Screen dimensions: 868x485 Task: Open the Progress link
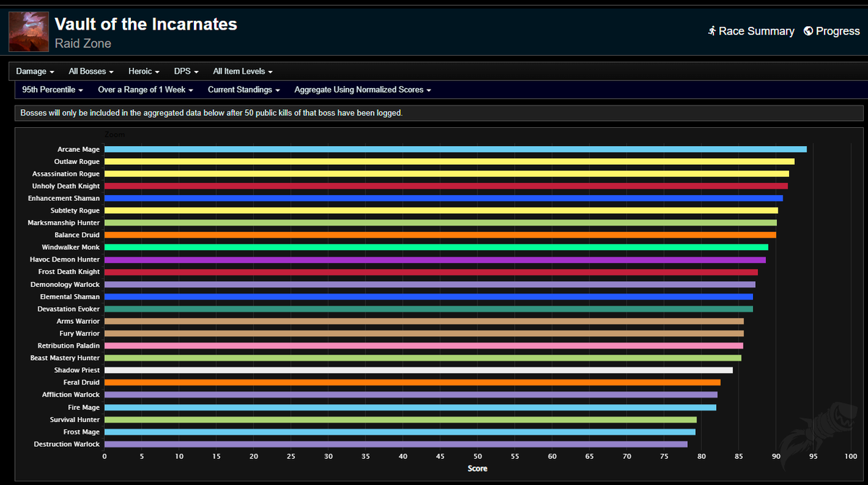831,31
